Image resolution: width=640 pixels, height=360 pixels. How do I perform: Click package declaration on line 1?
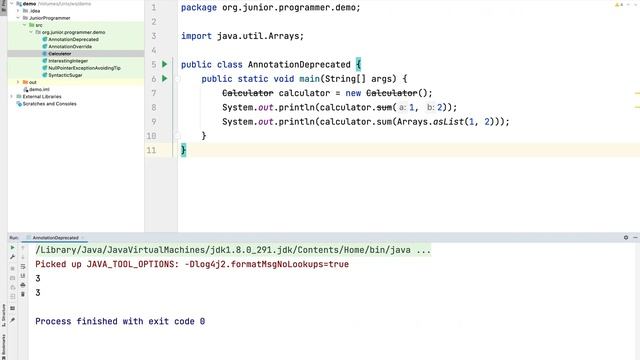271,7
